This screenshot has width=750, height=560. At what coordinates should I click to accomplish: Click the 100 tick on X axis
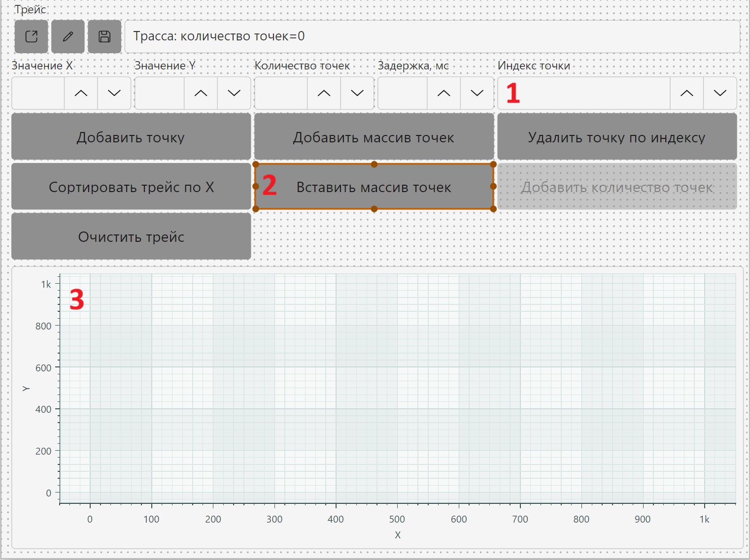151,519
